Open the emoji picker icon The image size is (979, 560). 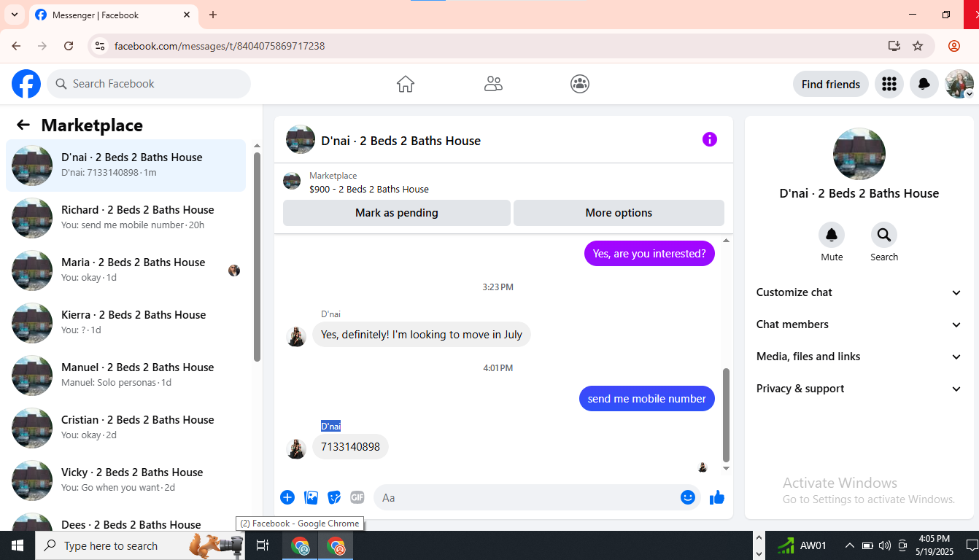pyautogui.click(x=688, y=497)
